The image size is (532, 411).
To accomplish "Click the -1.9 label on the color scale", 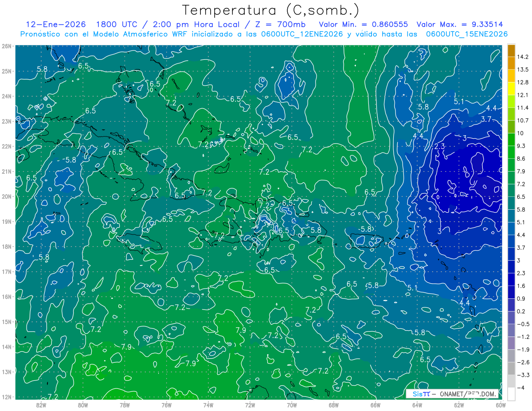I will pyautogui.click(x=524, y=349).
